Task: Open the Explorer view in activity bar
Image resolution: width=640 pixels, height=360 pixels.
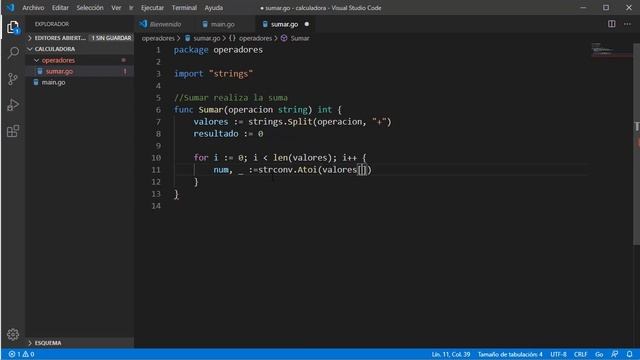Action: [x=13, y=27]
